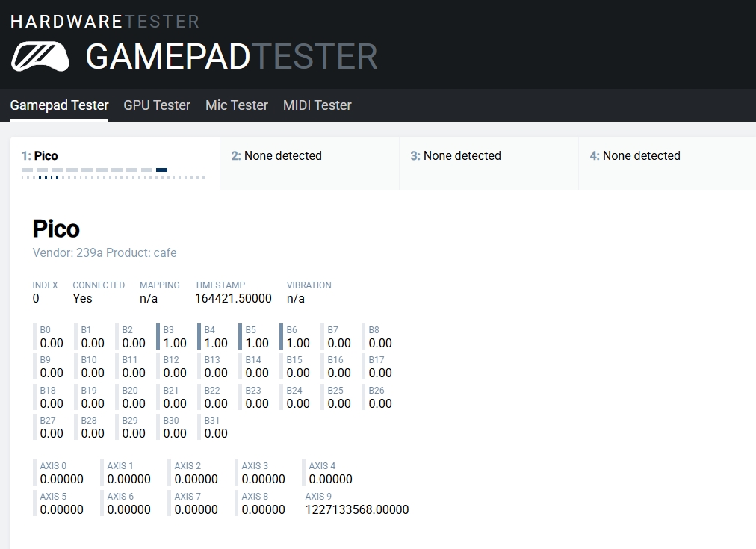This screenshot has width=756, height=549.
Task: Click the TIMESTAMP value 164421.50000
Action: [x=233, y=298]
